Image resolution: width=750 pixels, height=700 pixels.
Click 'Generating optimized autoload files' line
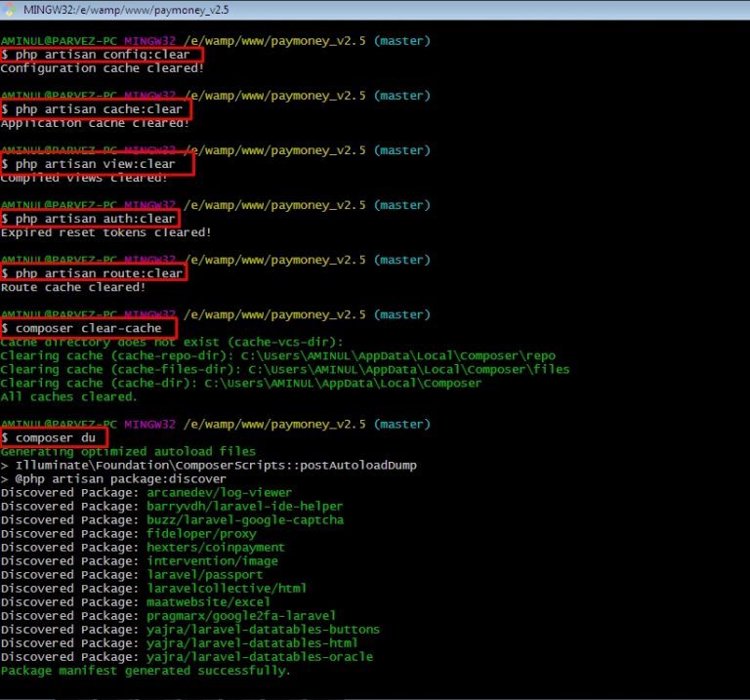128,452
